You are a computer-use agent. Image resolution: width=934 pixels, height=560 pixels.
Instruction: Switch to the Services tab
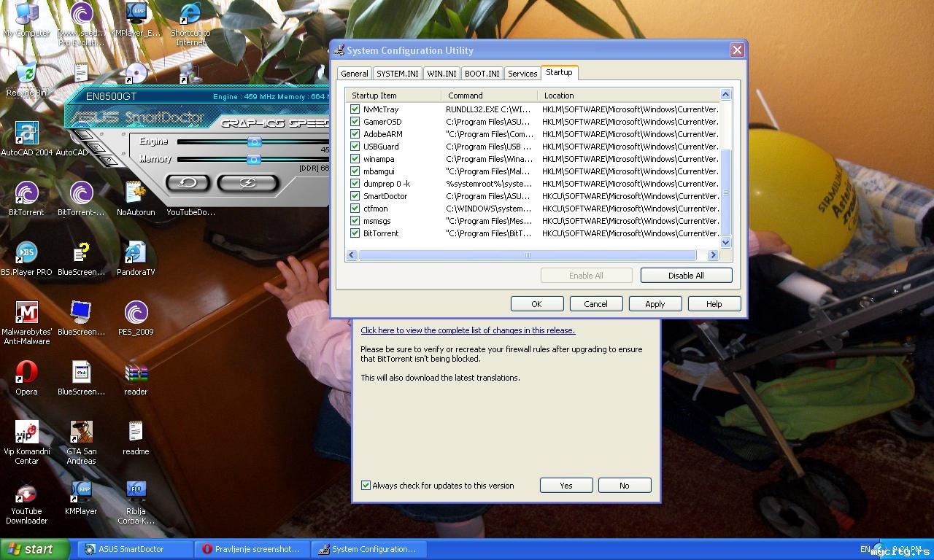(x=522, y=74)
